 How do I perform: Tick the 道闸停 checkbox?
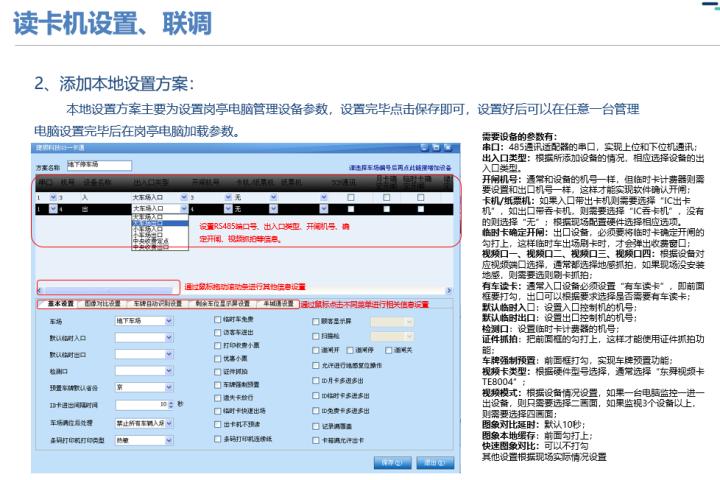(350, 350)
